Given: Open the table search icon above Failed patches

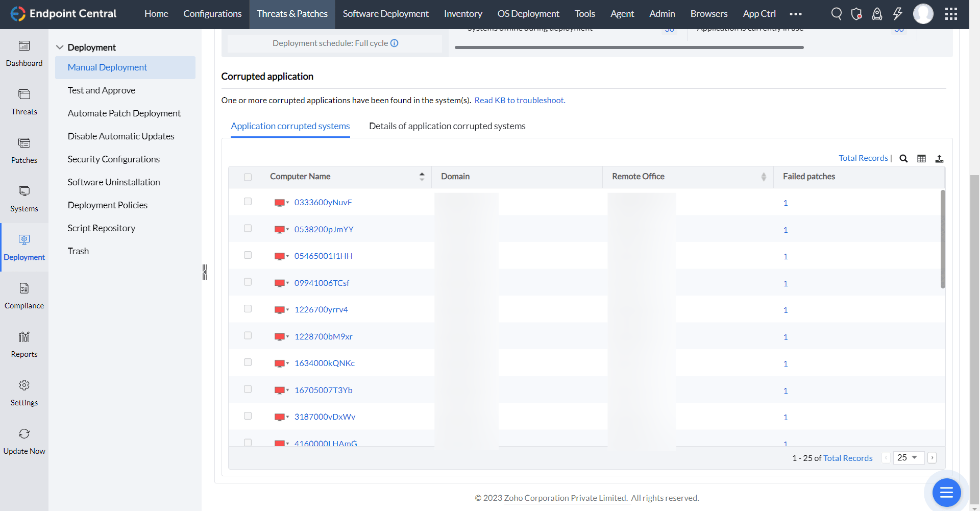Looking at the screenshot, I should tap(903, 158).
